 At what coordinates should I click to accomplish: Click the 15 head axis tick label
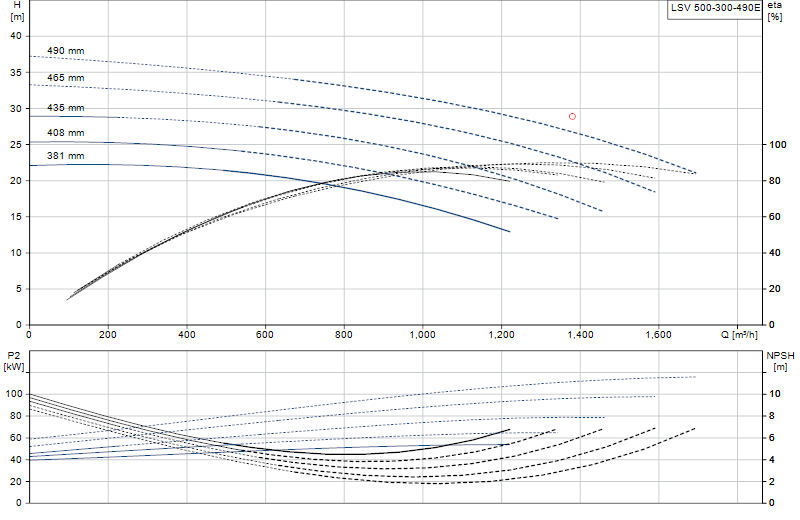16,216
